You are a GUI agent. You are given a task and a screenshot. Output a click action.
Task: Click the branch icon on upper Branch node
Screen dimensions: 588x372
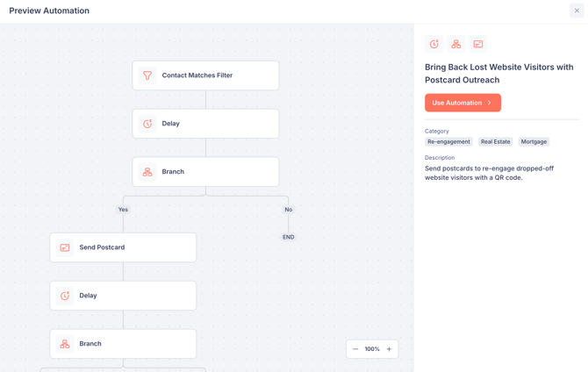click(147, 172)
